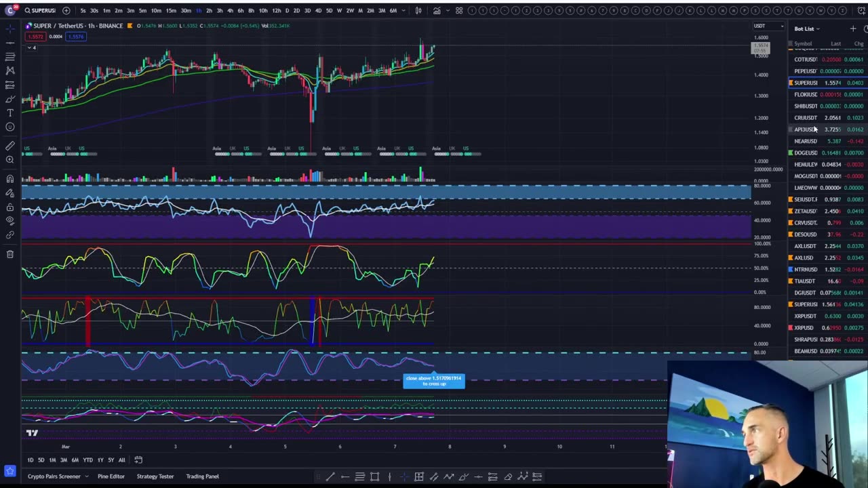This screenshot has width=868, height=488.
Task: Toggle magnet mode for drawings
Action: pyautogui.click(x=10, y=179)
